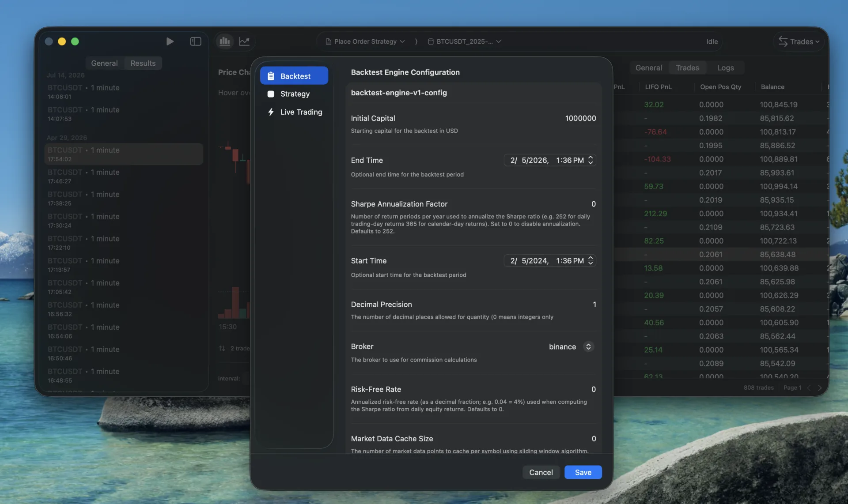Open the BTCUSDT_2025 dataset dropdown
848x504 pixels.
click(464, 41)
